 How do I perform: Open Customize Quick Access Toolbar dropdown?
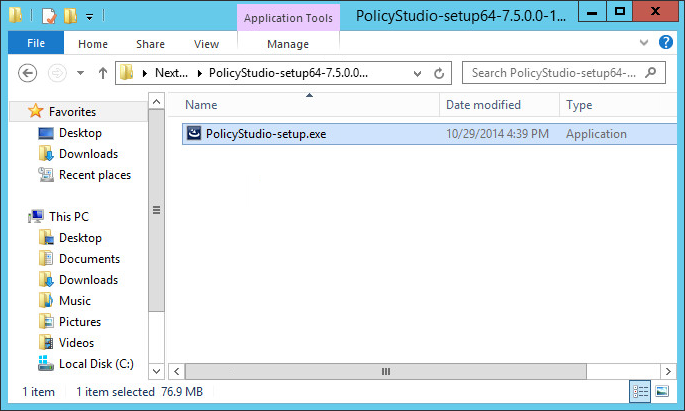[90, 17]
